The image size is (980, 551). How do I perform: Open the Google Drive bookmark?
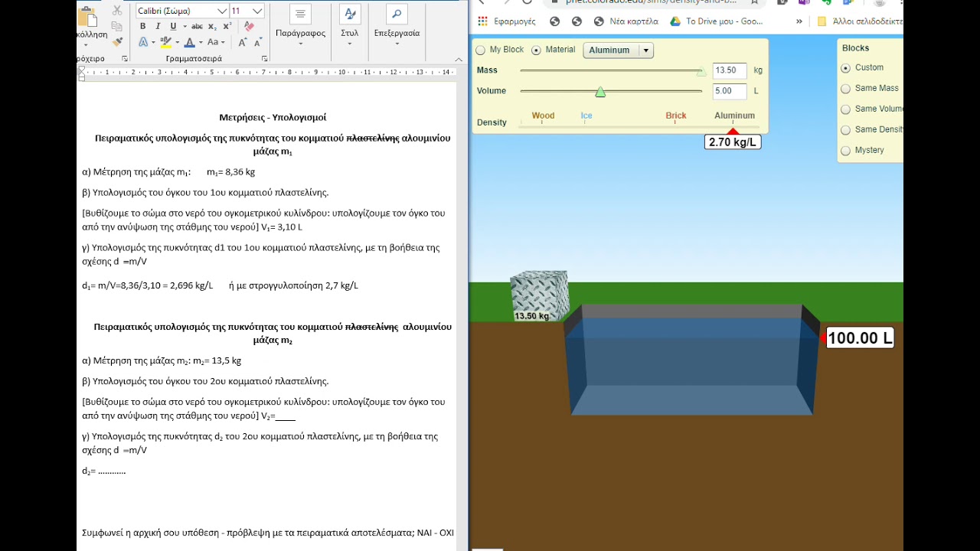tap(717, 21)
